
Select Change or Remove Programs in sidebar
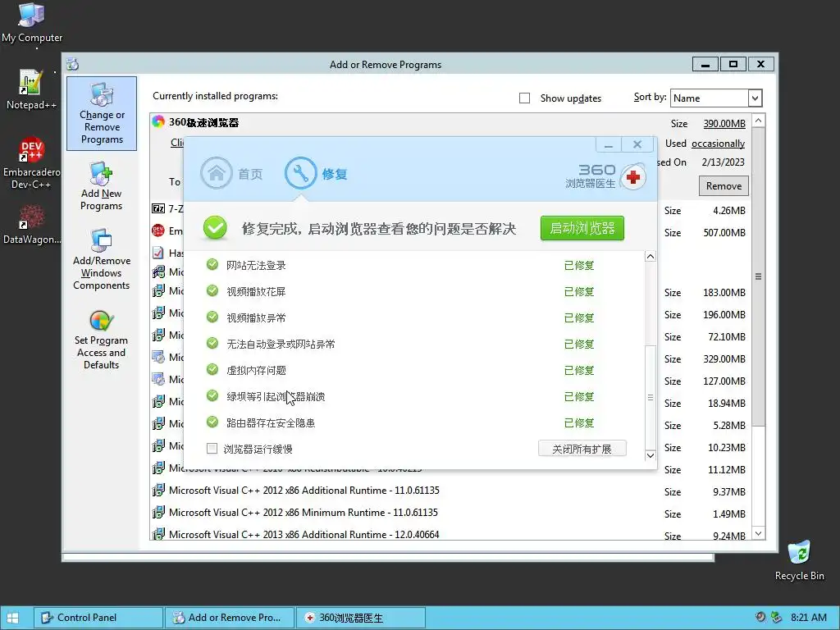click(x=102, y=113)
